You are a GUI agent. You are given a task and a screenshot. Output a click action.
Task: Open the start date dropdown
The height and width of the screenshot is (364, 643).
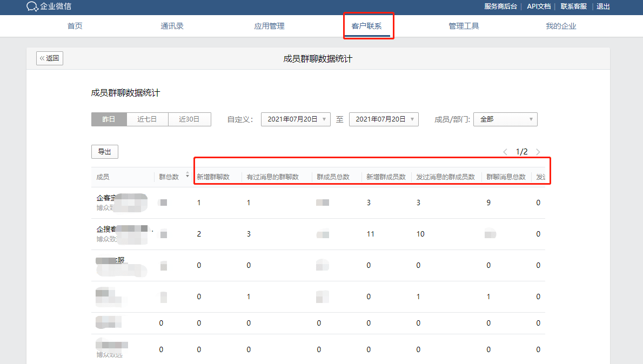click(296, 119)
